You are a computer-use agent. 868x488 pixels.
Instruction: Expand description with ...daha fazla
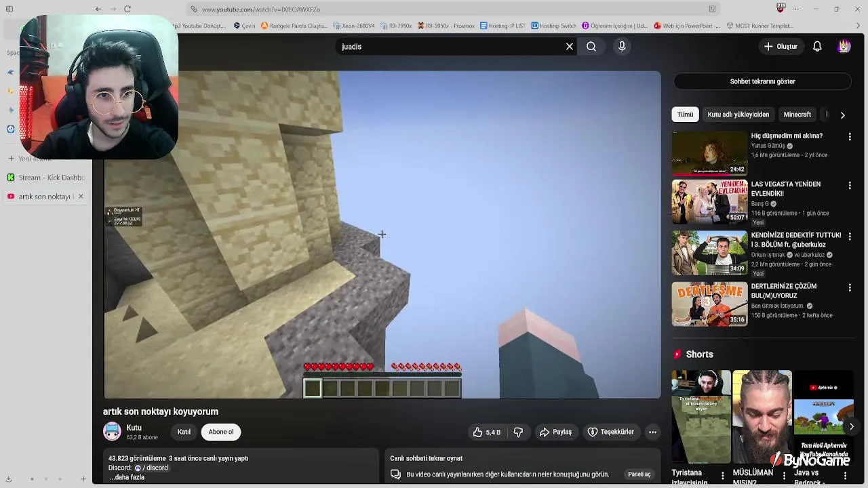point(127,477)
